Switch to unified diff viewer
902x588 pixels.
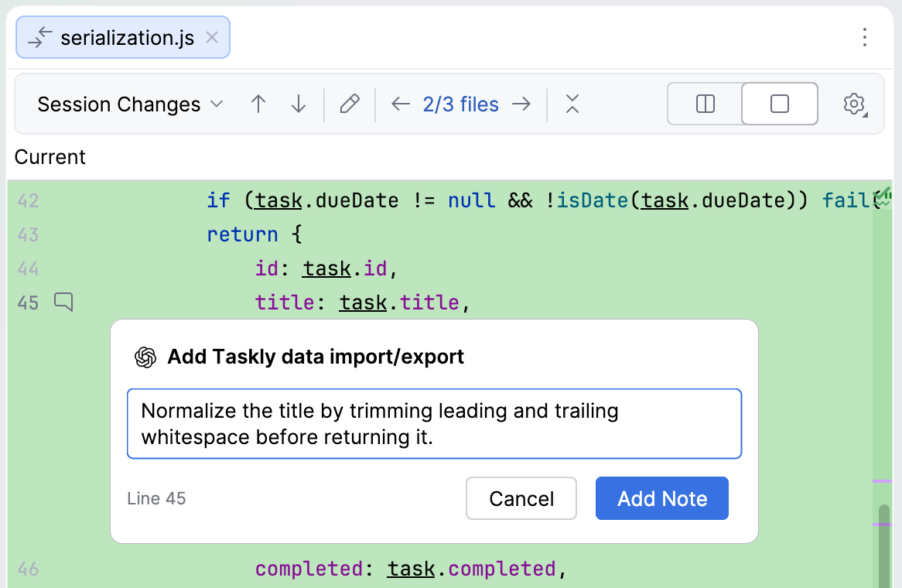tap(780, 104)
